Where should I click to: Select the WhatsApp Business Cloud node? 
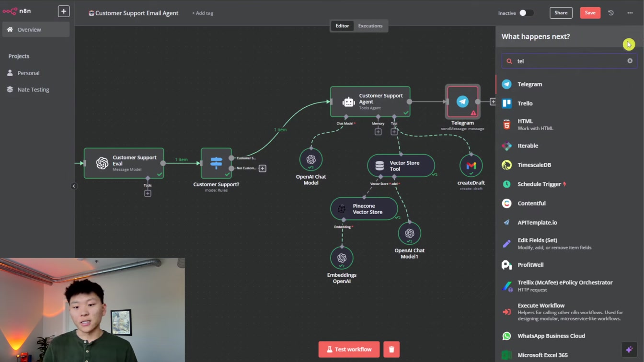570,336
